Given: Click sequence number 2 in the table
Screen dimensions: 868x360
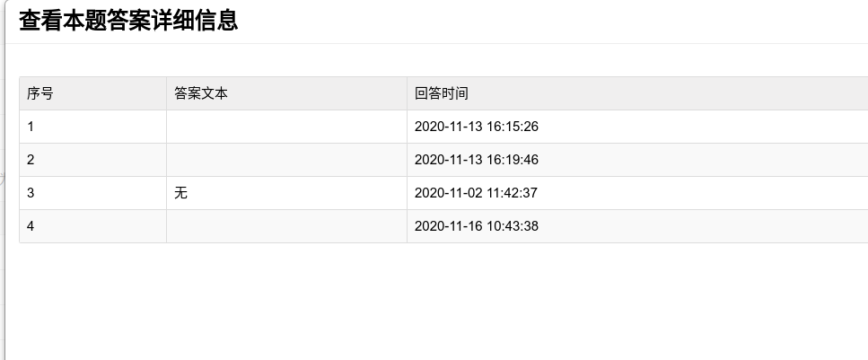Looking at the screenshot, I should pos(31,160).
